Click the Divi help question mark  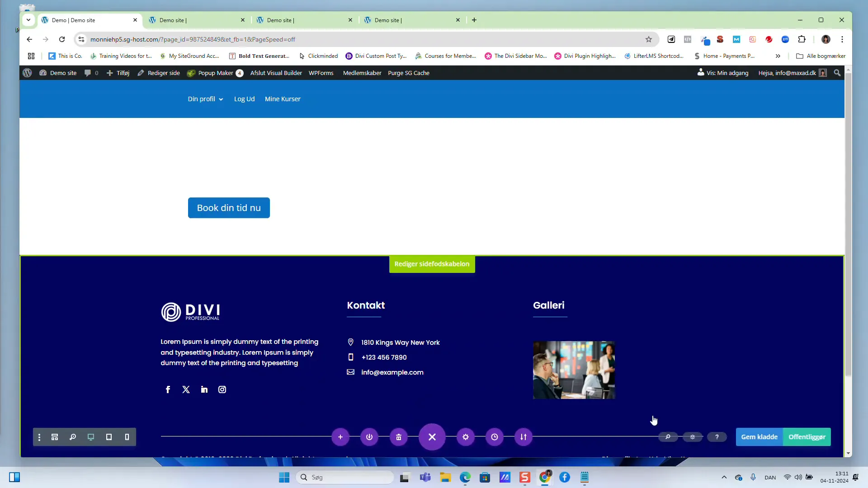(717, 437)
